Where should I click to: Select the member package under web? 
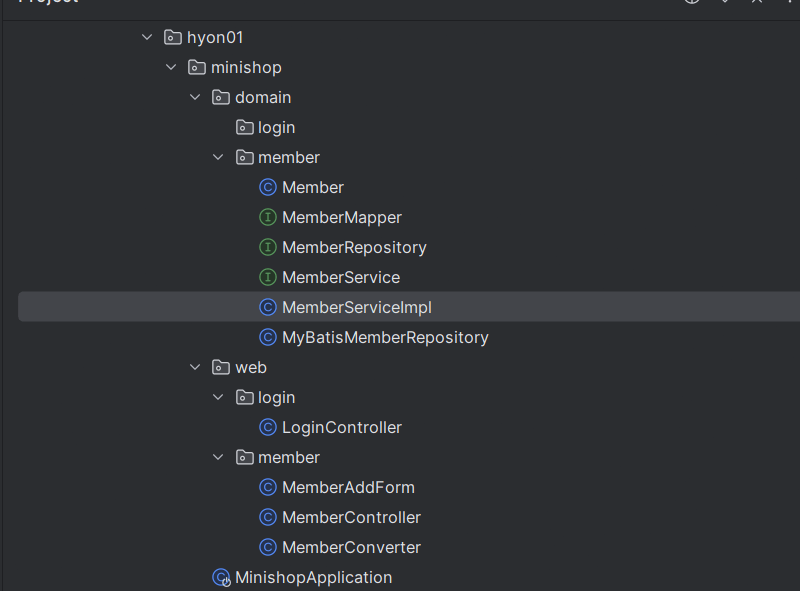click(x=289, y=458)
